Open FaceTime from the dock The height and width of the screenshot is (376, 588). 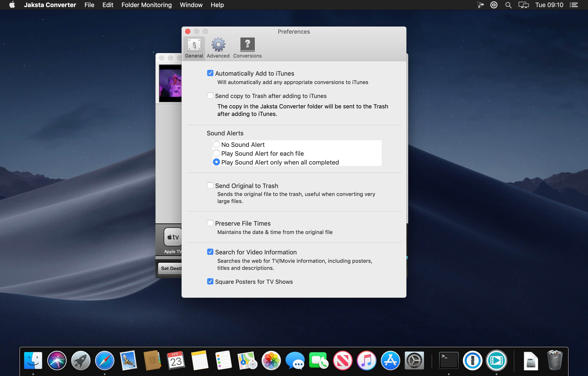click(319, 360)
